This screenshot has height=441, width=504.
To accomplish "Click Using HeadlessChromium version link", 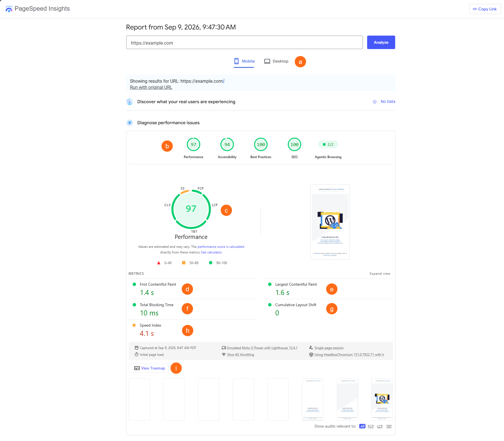I will tap(349, 355).
